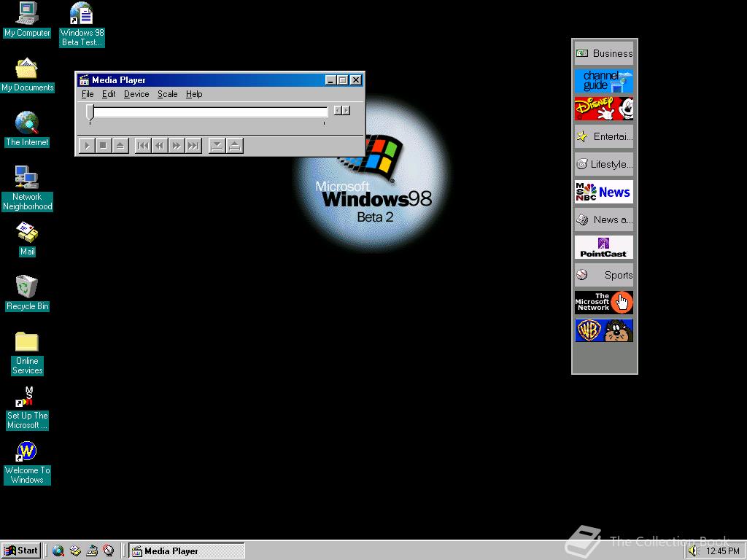Click the Fast Forward button in Media Player
The height and width of the screenshot is (560, 747).
(177, 146)
